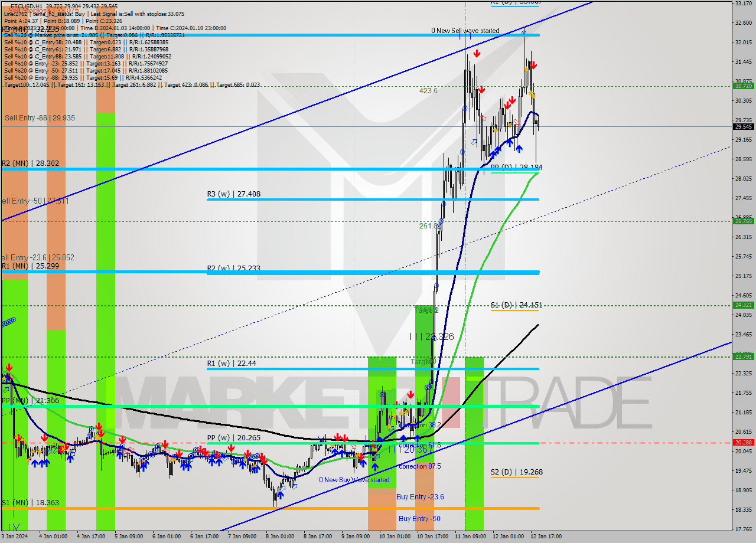
Task: Click the 'PP (D) | 28.184' label
Action: pos(516,168)
